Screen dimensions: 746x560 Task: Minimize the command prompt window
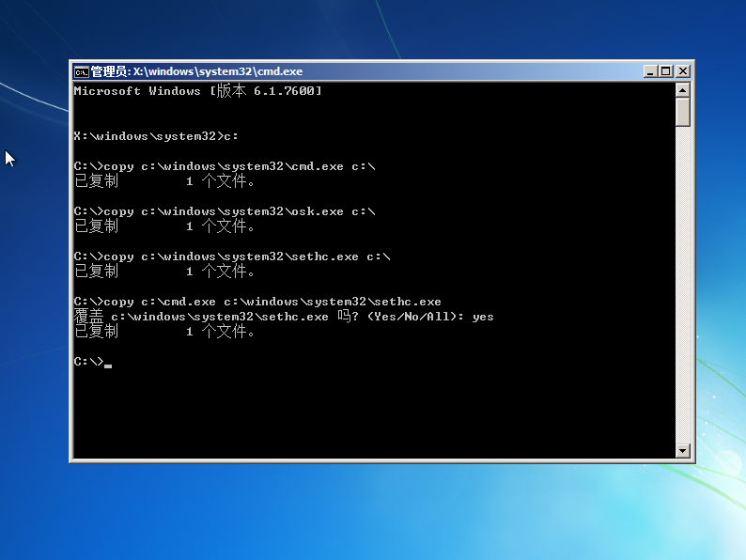click(x=651, y=71)
